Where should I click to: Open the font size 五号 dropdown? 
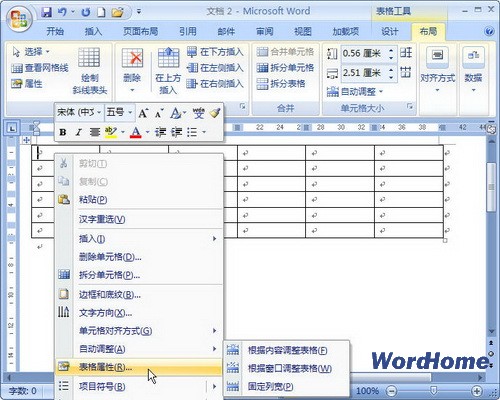point(130,112)
